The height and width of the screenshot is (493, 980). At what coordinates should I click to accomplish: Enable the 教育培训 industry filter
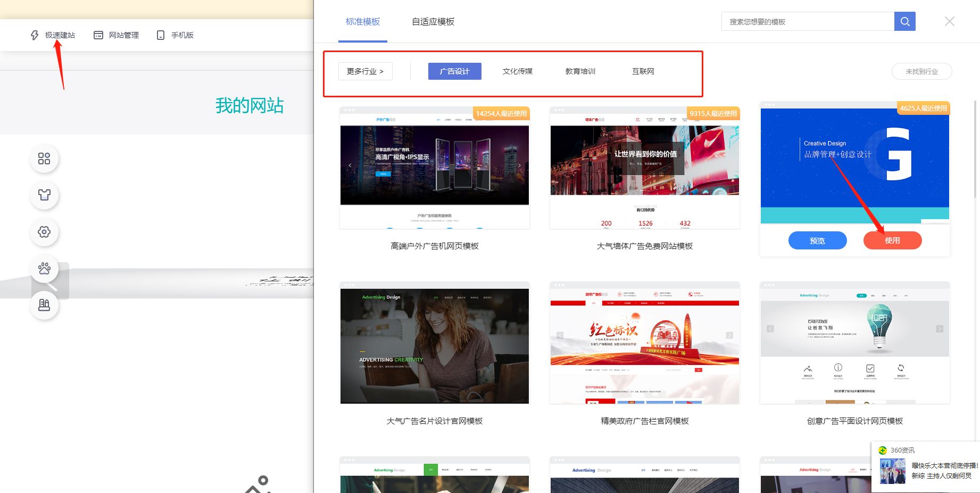pyautogui.click(x=580, y=71)
